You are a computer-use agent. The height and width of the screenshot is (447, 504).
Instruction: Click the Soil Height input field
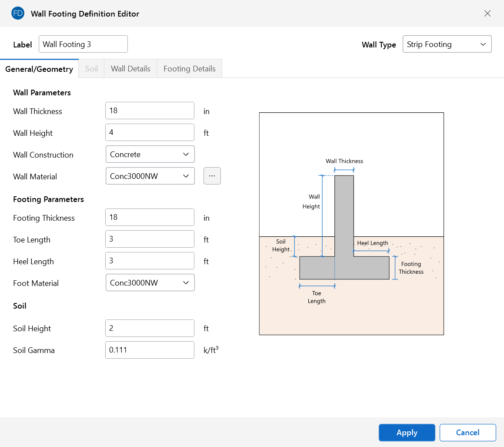pyautogui.click(x=150, y=328)
